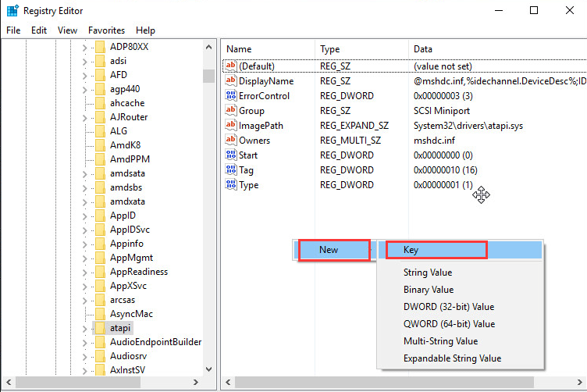Click the tree pane scroll right arrow
Screen dimensions: 587x392
[x=195, y=383]
